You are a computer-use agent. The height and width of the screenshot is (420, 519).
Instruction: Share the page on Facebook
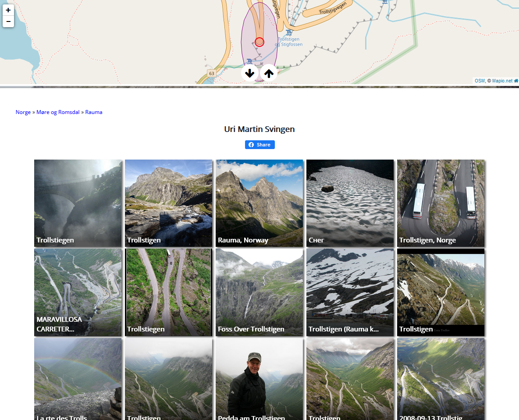(x=260, y=145)
